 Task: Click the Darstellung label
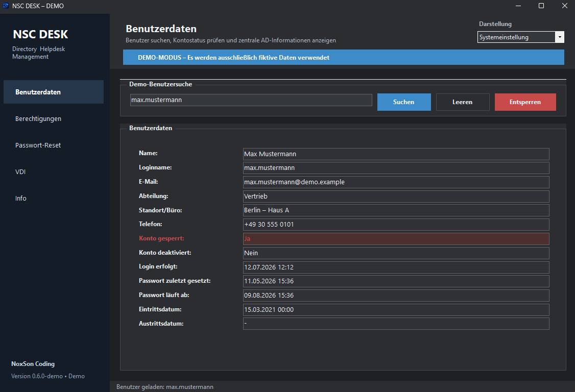(x=495, y=24)
